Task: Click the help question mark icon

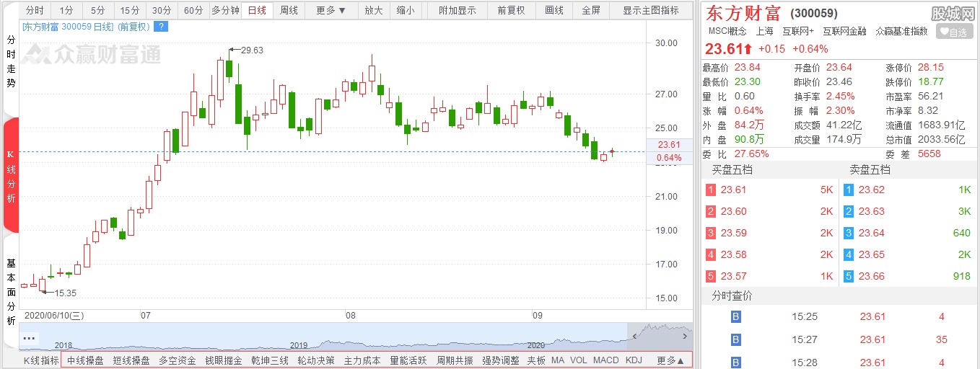Action: coord(162,27)
